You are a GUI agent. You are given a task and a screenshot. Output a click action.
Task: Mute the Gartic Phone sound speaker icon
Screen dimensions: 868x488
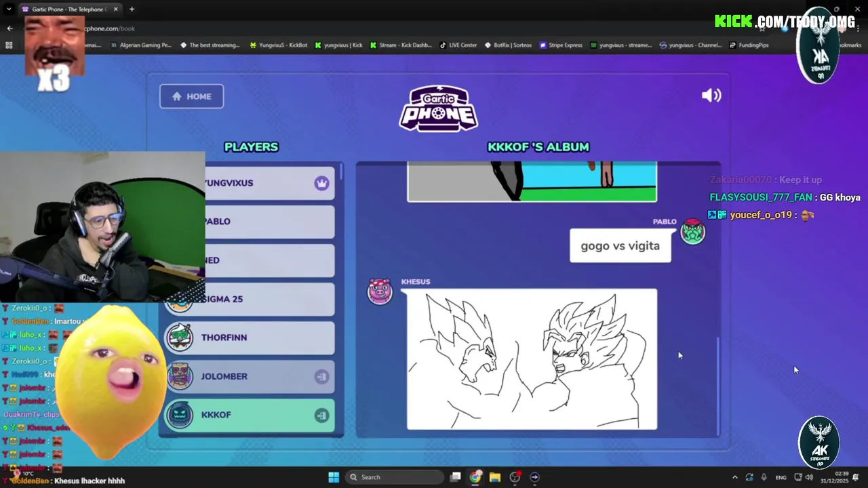tap(711, 96)
